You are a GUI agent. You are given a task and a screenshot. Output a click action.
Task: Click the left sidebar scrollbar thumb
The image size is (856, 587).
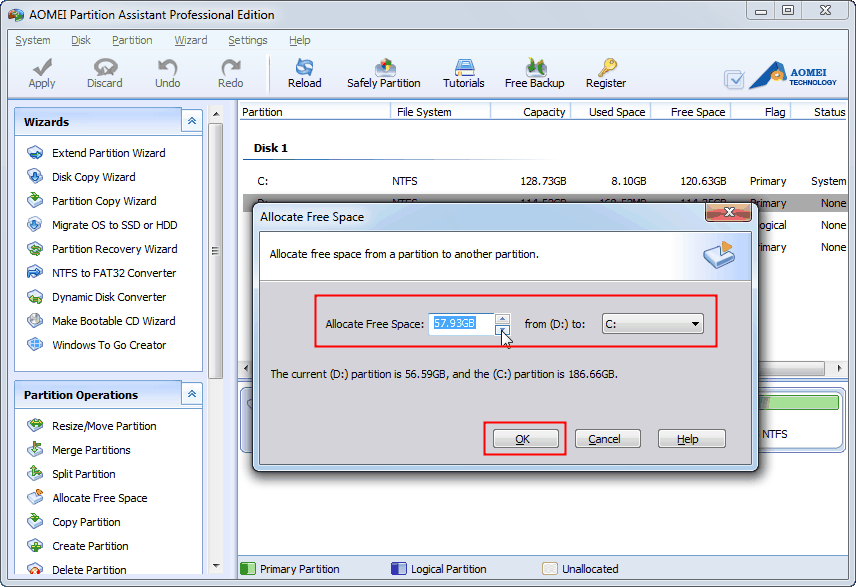pyautogui.click(x=216, y=251)
